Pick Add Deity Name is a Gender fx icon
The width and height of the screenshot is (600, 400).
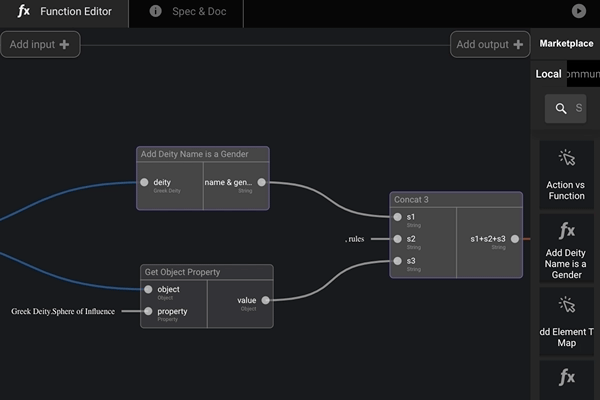click(566, 232)
